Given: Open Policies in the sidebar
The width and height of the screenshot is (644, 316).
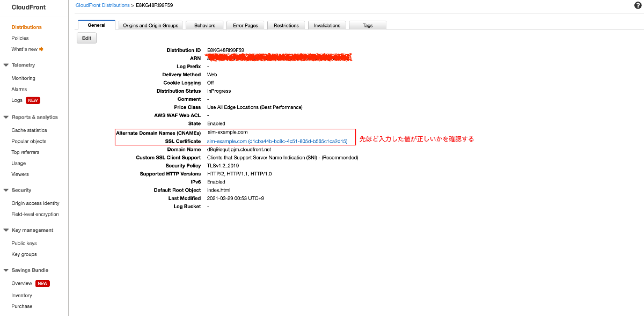Looking at the screenshot, I should tap(20, 38).
